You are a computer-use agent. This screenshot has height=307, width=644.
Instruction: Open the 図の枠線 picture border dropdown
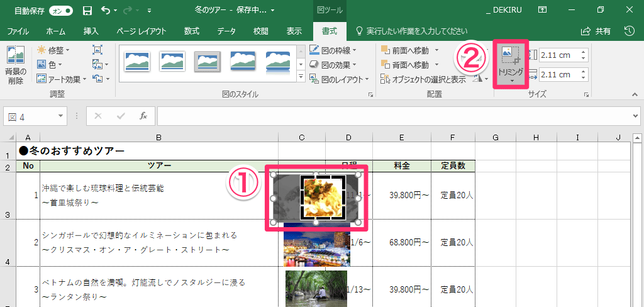coord(354,50)
